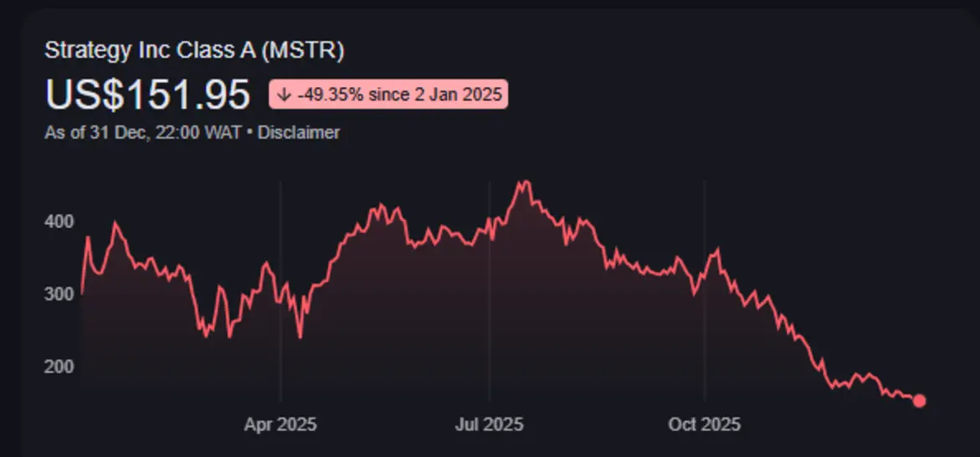Click the 400 y-axis label
This screenshot has width=980, height=457.
click(x=59, y=221)
